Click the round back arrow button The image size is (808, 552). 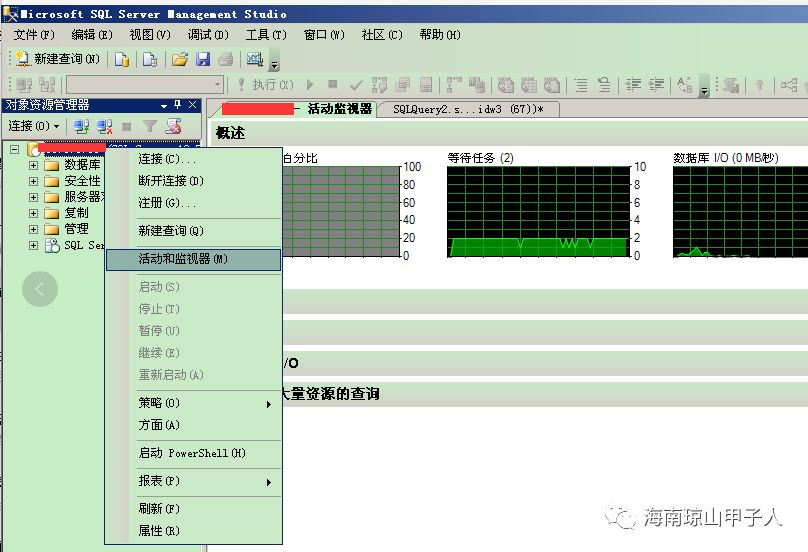click(40, 289)
